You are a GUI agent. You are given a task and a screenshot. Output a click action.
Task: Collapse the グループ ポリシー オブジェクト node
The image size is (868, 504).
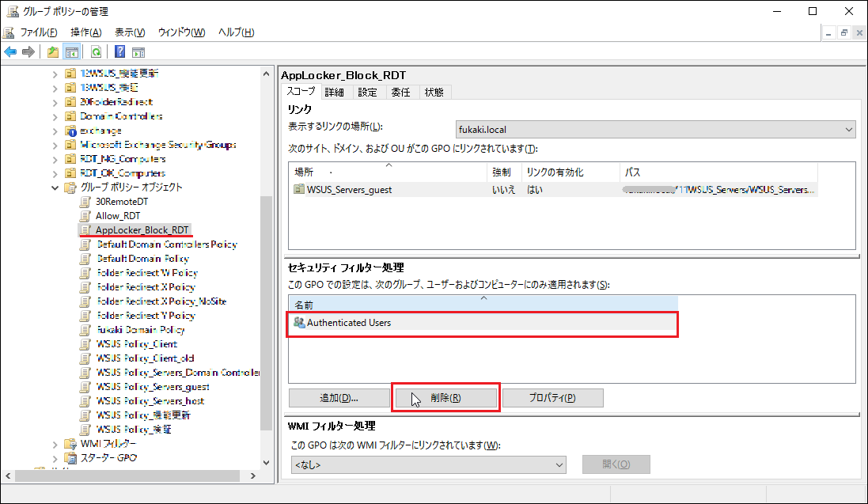point(55,188)
